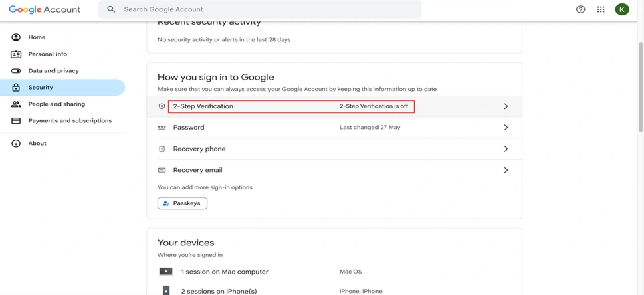The width and height of the screenshot is (644, 295).
Task: Click the About info icon
Action: (16, 143)
